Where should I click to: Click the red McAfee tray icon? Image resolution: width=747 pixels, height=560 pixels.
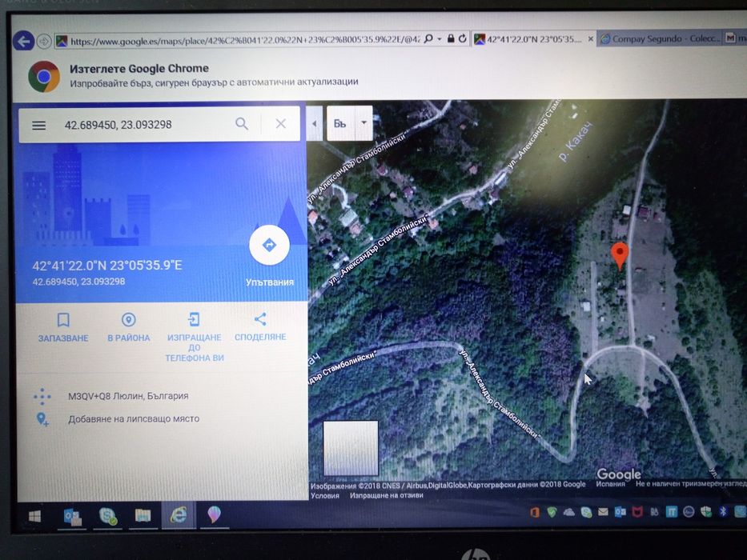(x=637, y=512)
